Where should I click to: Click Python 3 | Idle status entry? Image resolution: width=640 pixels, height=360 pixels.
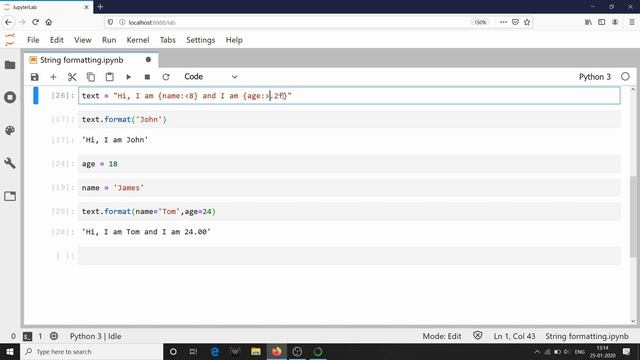tap(96, 336)
